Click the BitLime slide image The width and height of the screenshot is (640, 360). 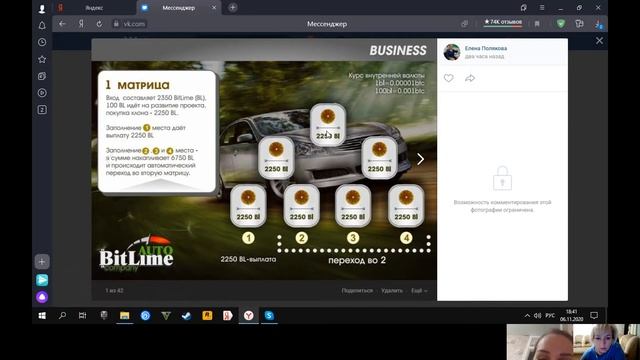(x=264, y=159)
